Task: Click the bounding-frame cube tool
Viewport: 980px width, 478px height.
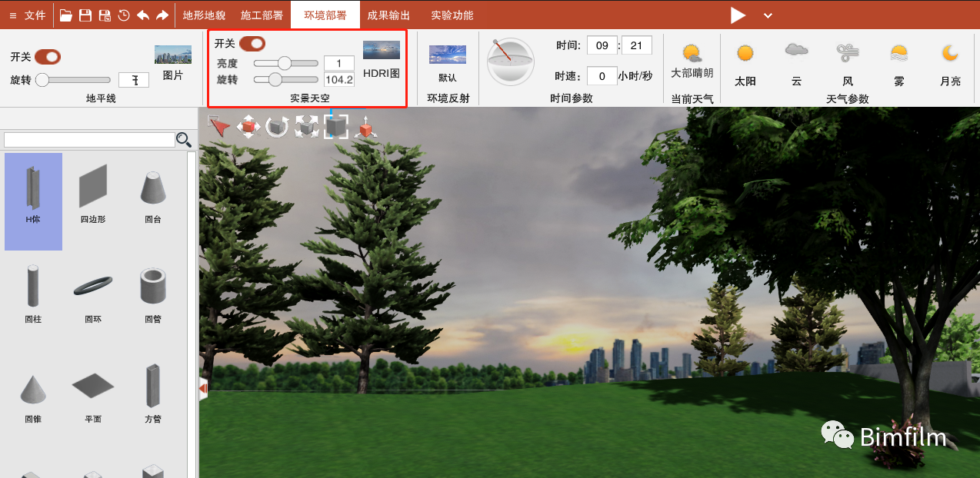Action: (336, 126)
